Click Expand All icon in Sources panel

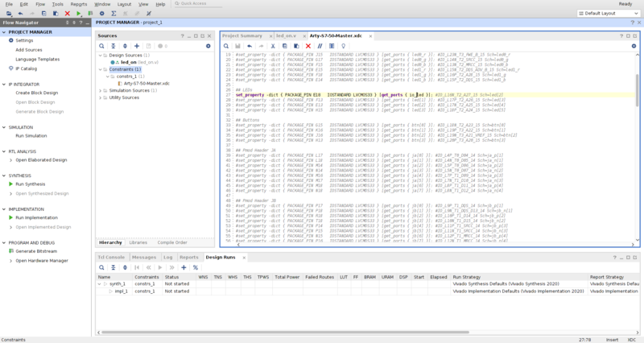point(125,46)
